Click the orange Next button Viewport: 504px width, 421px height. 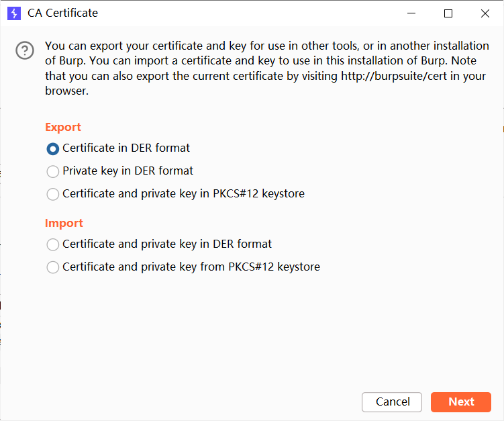461,402
